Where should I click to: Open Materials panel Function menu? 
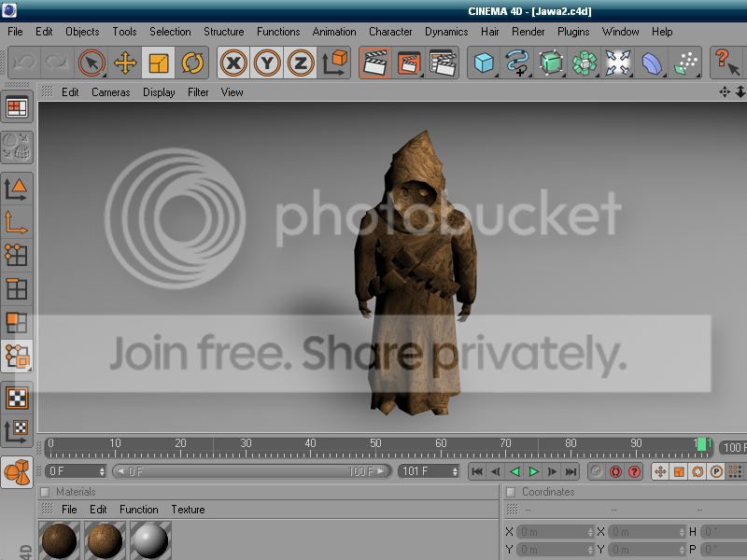point(138,510)
